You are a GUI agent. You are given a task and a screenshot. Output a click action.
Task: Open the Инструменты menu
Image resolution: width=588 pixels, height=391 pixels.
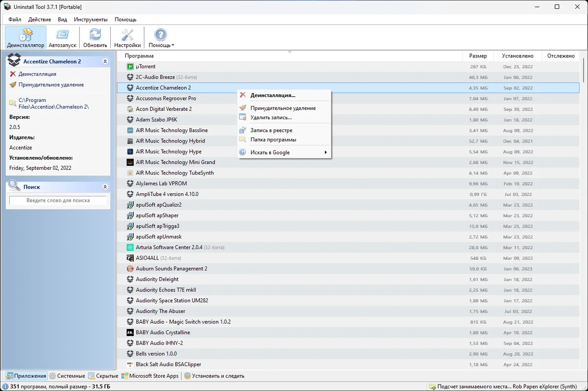pyautogui.click(x=91, y=20)
